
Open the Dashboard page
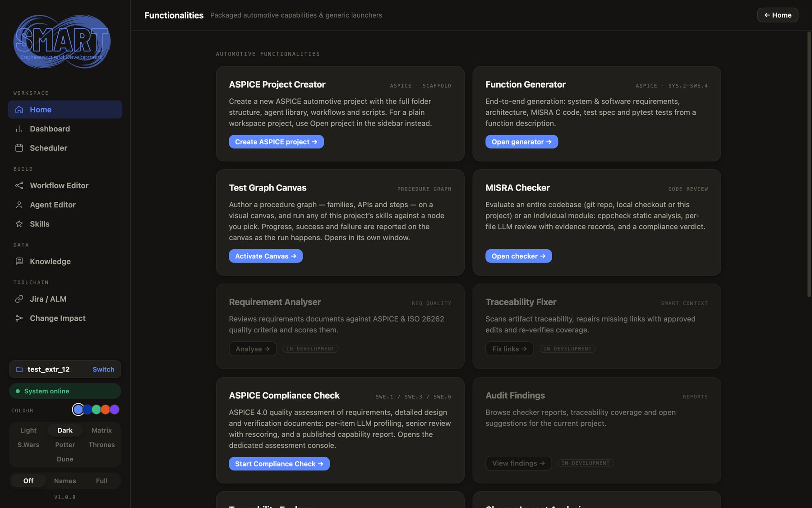(65, 129)
